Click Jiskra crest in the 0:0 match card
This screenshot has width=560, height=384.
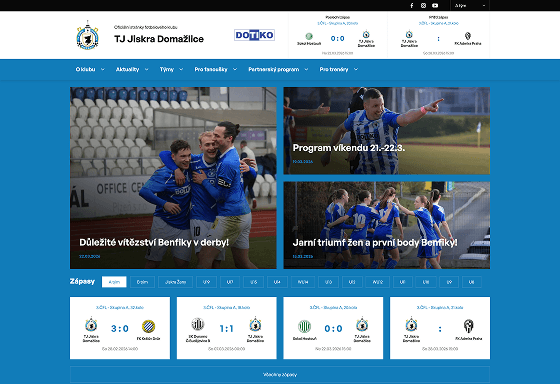point(362,324)
